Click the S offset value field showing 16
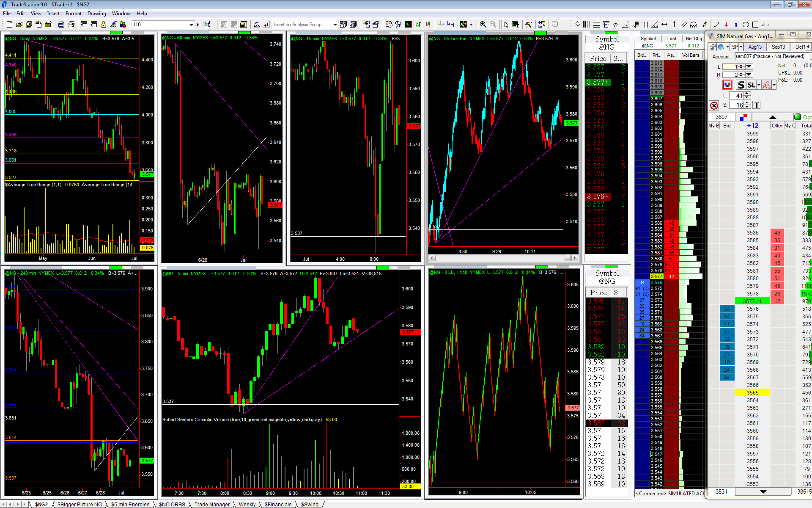This screenshot has height=508, width=812. [737, 105]
